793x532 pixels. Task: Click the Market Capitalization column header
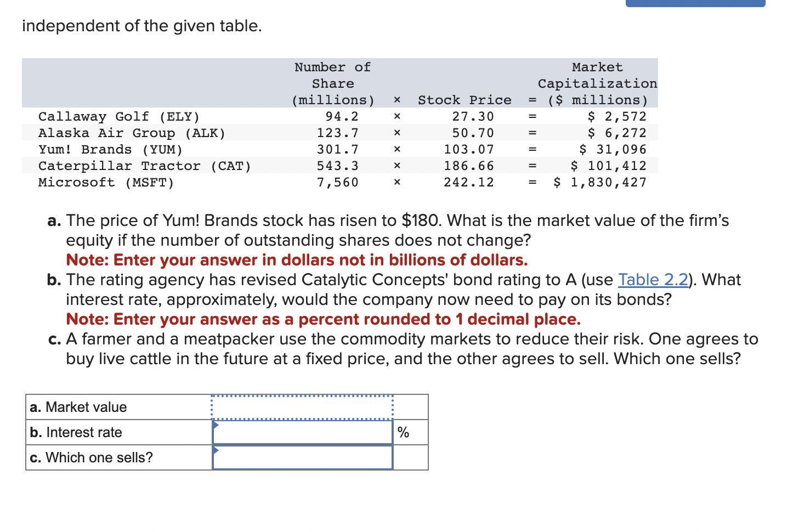597,83
